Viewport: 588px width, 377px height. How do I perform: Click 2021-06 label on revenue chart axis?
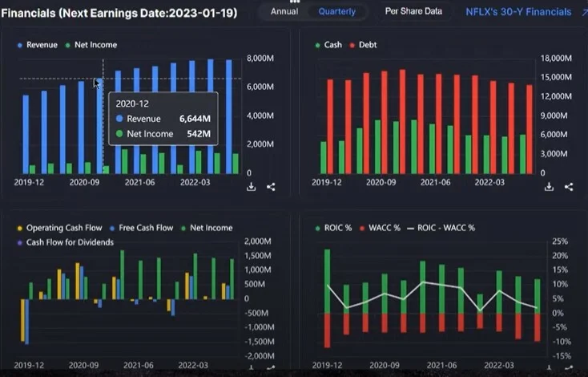point(139,183)
